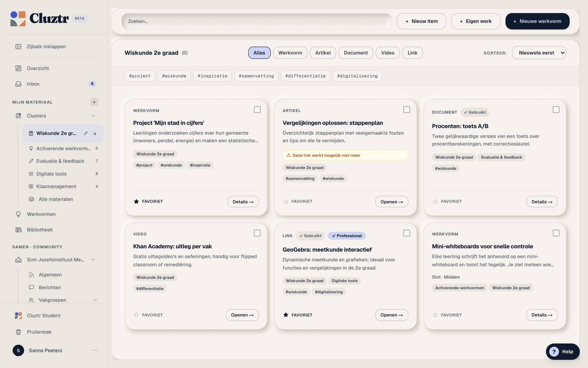Open GeoGebra link with Openen button
This screenshot has height=368, width=588.
(x=391, y=315)
